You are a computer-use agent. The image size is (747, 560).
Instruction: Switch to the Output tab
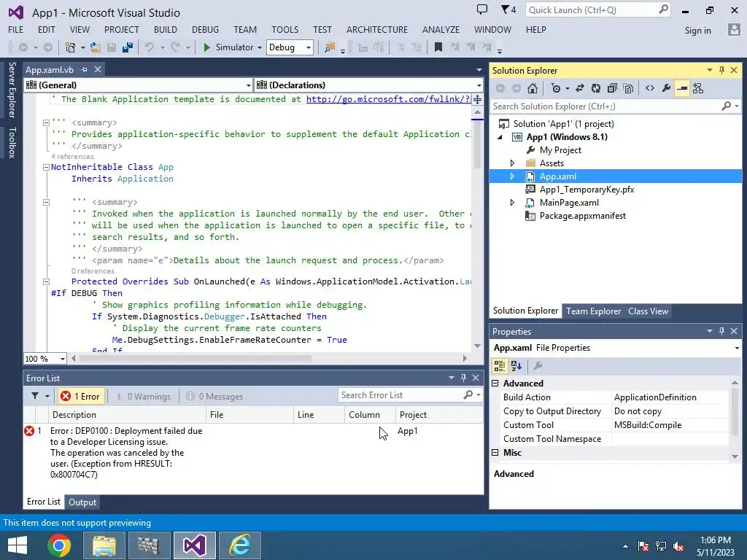click(82, 502)
